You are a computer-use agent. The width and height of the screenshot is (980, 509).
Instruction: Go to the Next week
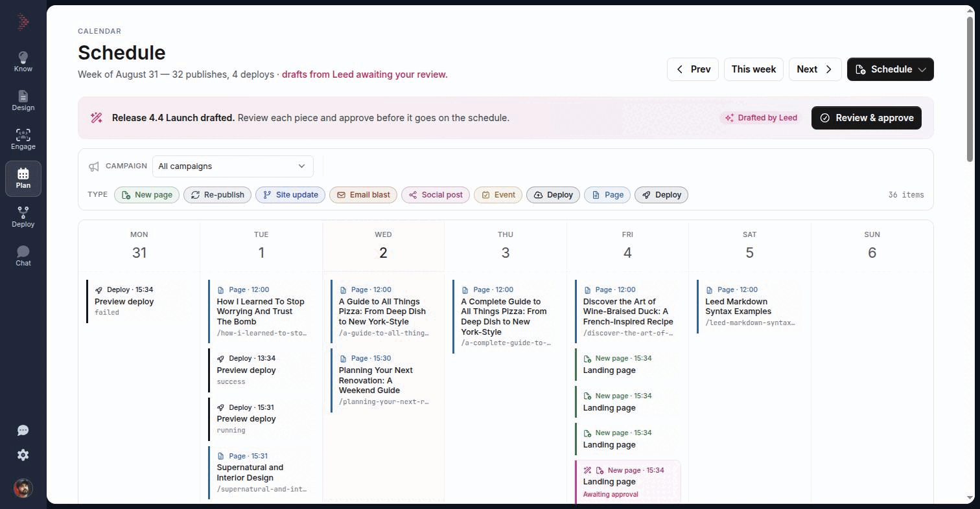click(x=815, y=69)
